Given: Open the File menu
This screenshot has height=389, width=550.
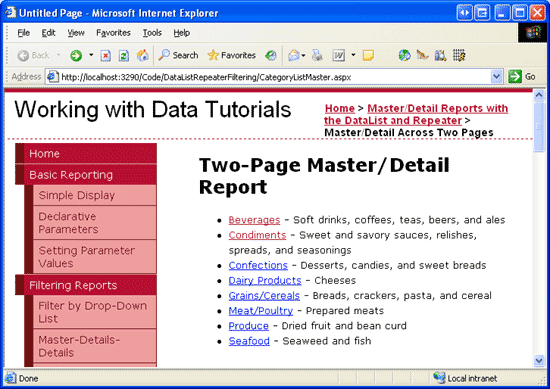Looking at the screenshot, I should [24, 33].
